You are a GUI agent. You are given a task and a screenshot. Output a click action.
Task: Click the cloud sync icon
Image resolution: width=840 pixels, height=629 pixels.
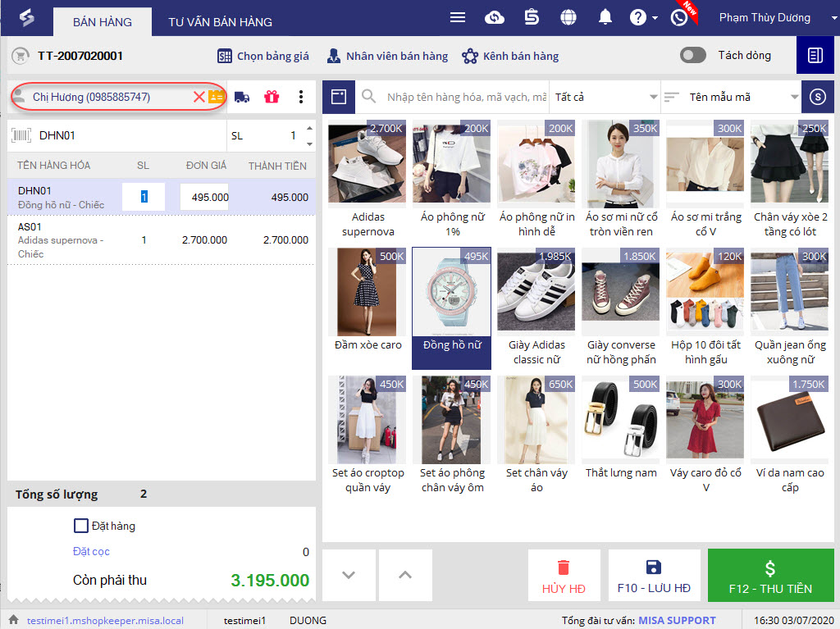tap(495, 17)
